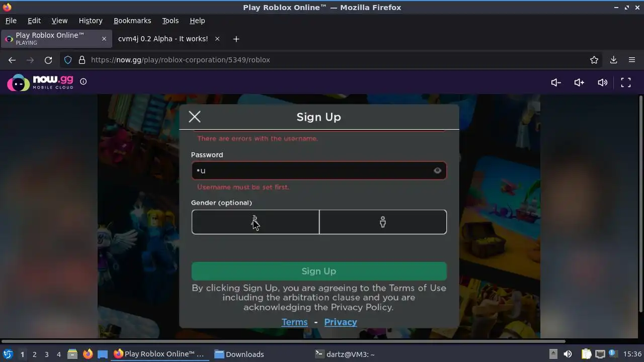Lower volume with the speaker minus icon
The width and height of the screenshot is (644, 362).
(556, 82)
